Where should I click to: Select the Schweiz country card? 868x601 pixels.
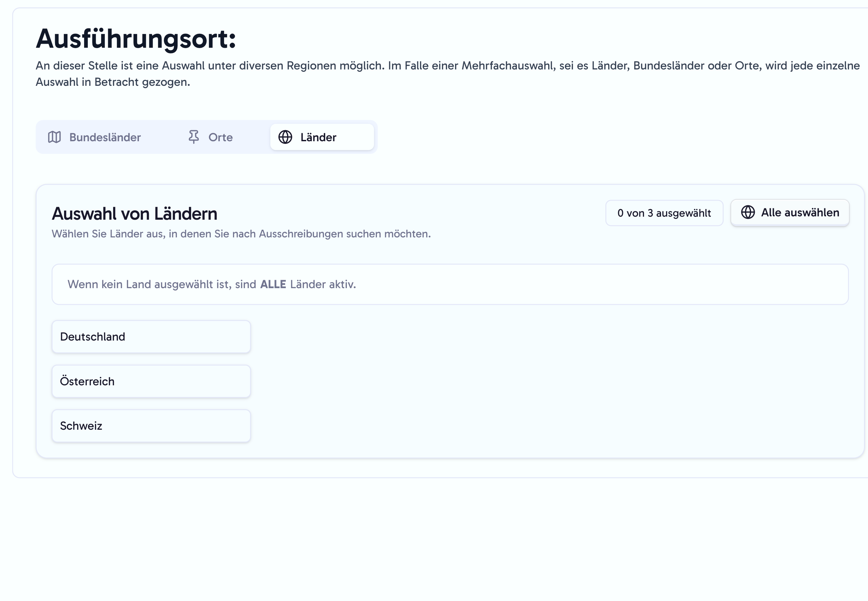[151, 425]
